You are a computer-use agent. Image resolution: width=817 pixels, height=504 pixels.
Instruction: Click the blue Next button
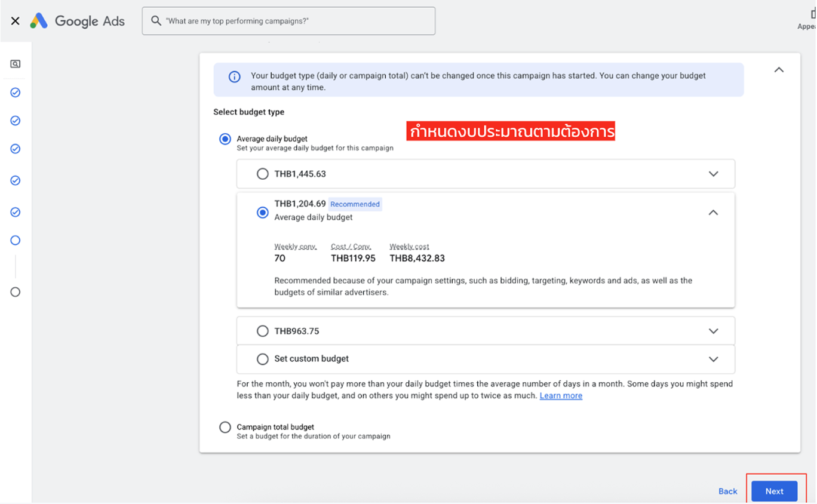(774, 491)
